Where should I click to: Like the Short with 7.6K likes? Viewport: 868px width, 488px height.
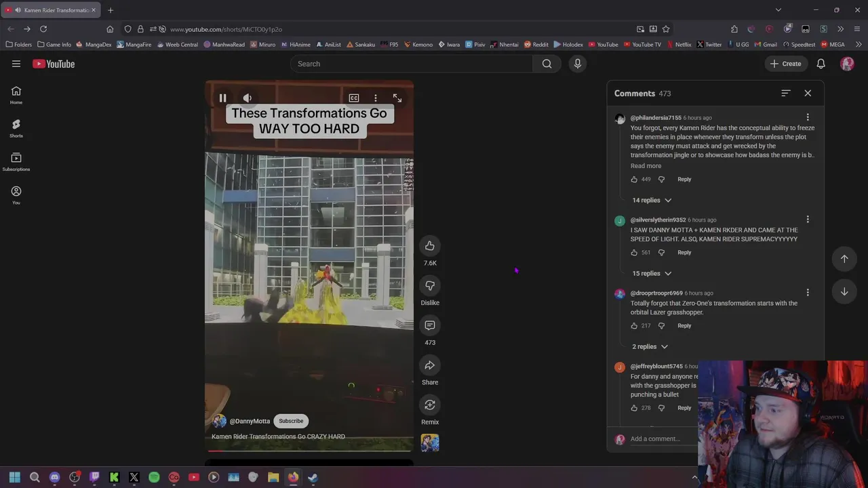(430, 245)
